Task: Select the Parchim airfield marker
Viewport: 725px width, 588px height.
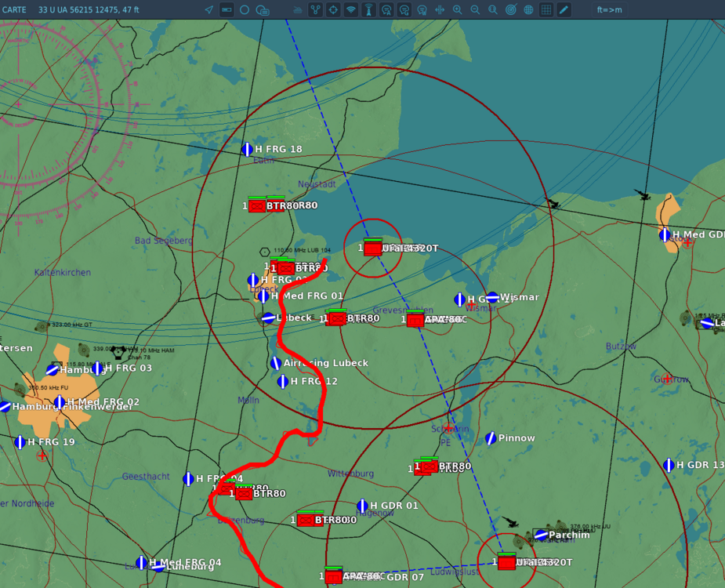Action: 539,535
